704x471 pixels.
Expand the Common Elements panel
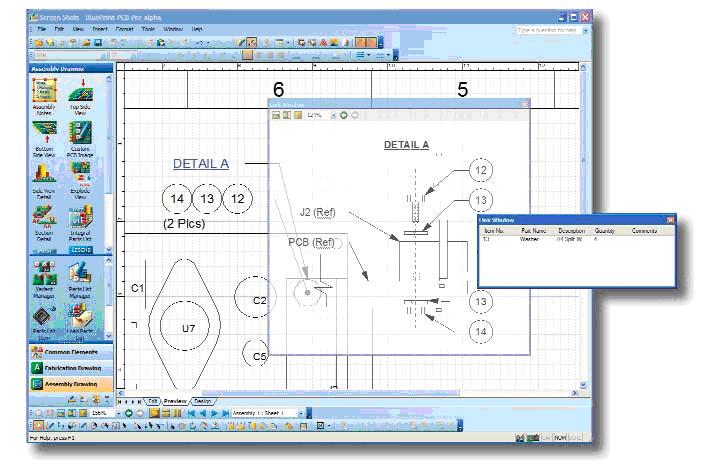70,352
